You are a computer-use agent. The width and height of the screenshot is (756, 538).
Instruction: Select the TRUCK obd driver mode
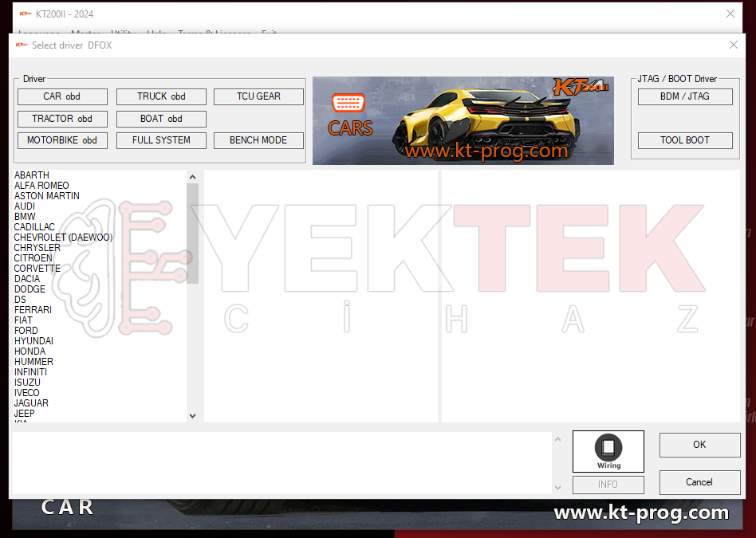coord(161,96)
